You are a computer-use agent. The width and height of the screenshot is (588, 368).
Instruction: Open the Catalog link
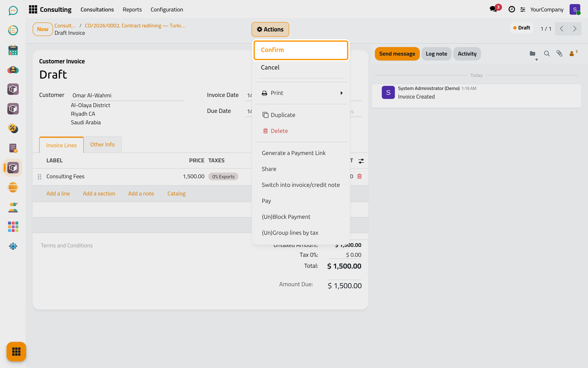[176, 194]
